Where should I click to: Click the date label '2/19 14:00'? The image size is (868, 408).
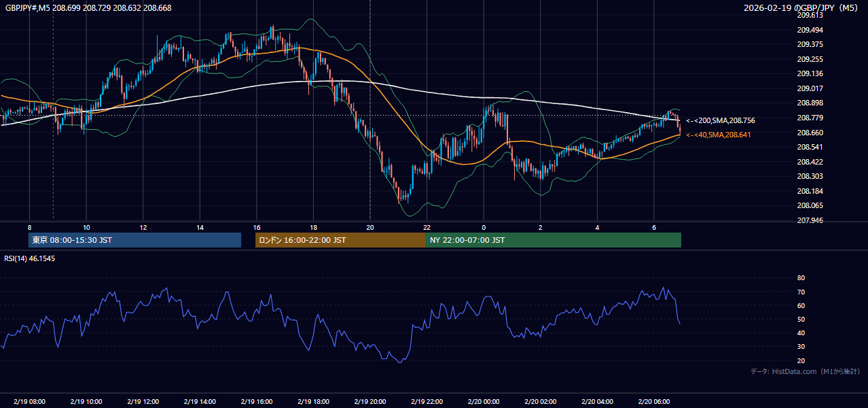[200, 402]
